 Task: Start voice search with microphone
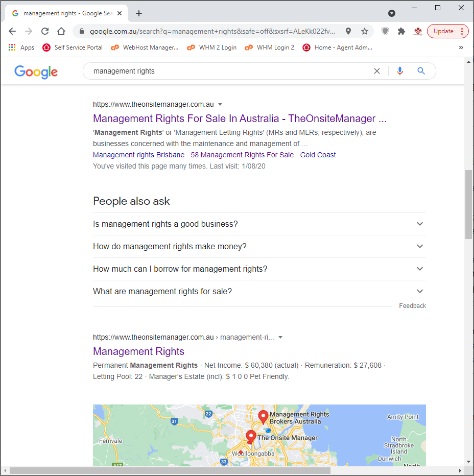click(x=400, y=71)
